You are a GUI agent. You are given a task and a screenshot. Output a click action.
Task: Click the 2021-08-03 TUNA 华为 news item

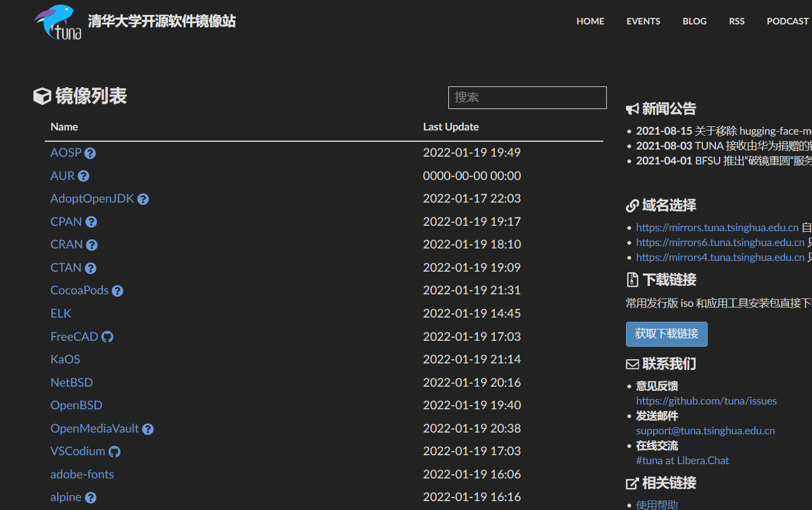[724, 146]
